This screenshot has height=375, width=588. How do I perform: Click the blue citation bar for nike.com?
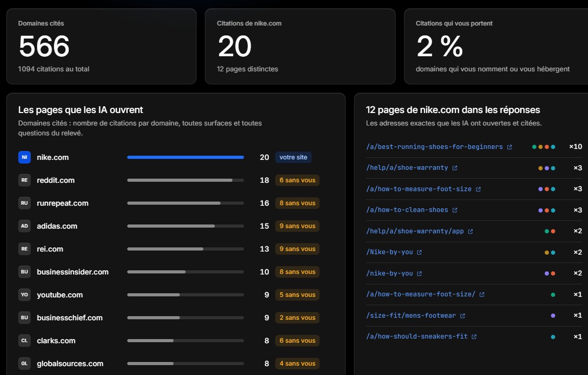pyautogui.click(x=186, y=157)
